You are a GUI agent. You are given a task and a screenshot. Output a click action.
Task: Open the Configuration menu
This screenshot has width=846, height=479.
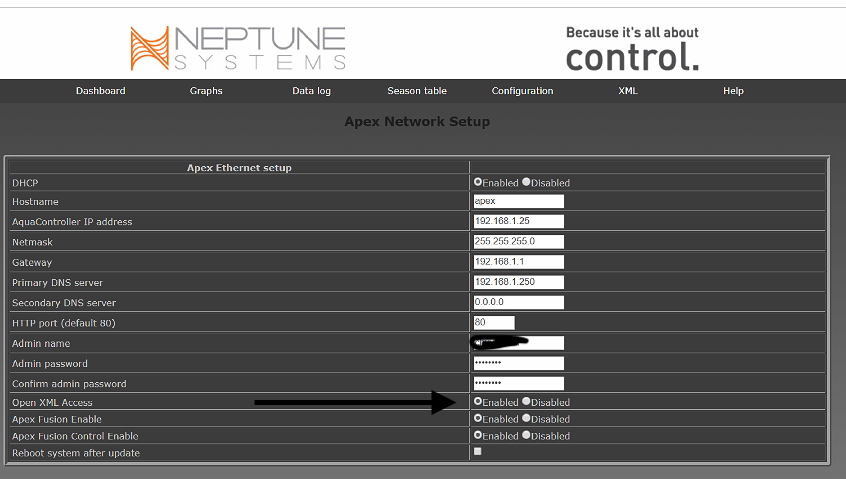[x=522, y=91]
